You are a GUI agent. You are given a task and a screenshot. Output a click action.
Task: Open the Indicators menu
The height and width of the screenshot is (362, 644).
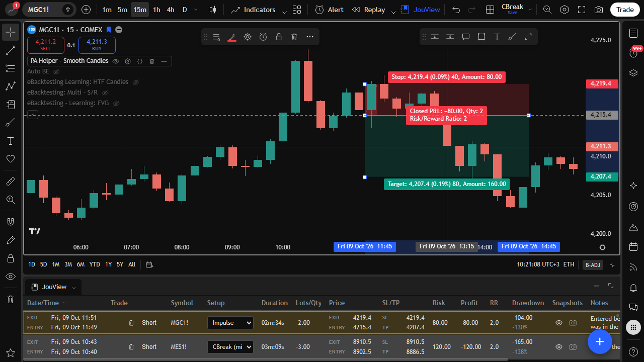253,10
